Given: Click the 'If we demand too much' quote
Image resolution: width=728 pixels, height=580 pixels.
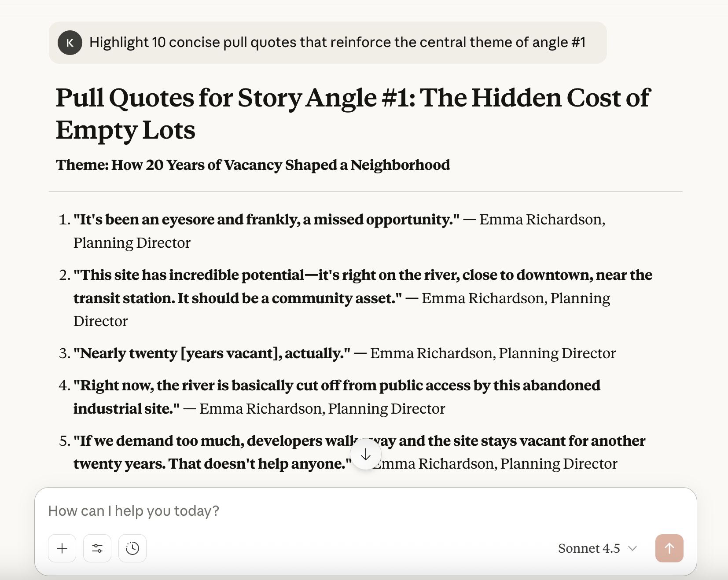Looking at the screenshot, I should (211, 441).
